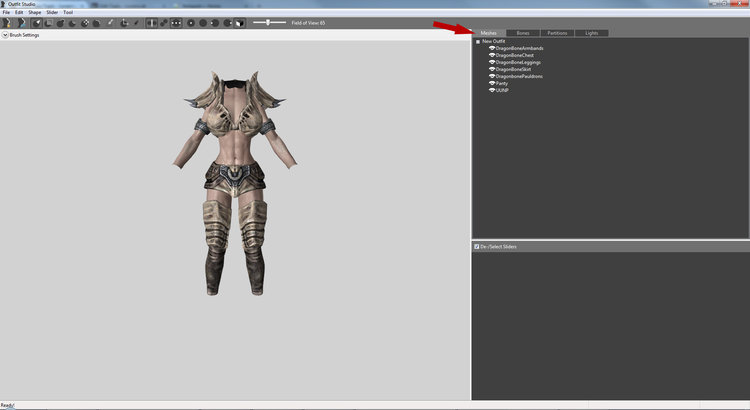The width and height of the screenshot is (750, 410).
Task: Click the New Project toolbar icon
Action: 7,23
